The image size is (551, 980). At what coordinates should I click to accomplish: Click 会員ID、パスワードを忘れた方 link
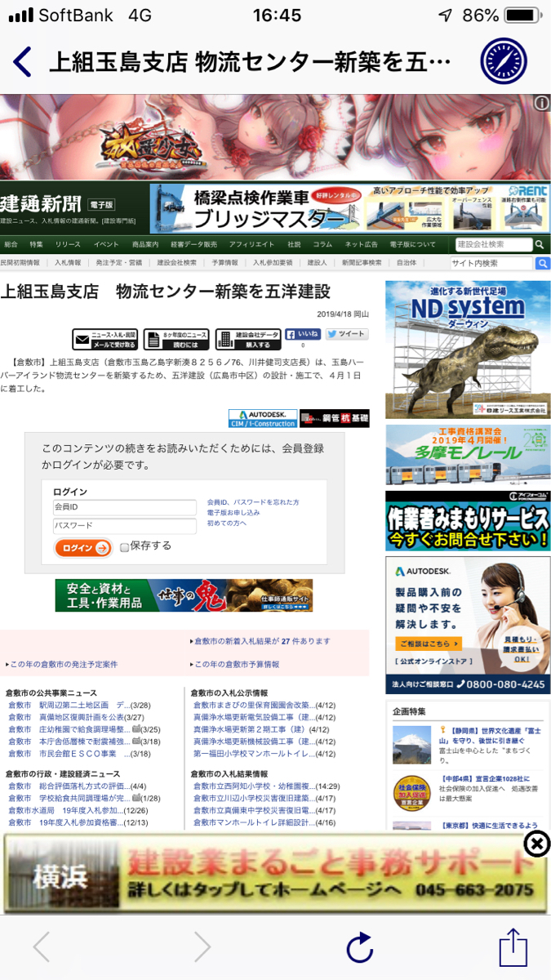click(253, 502)
